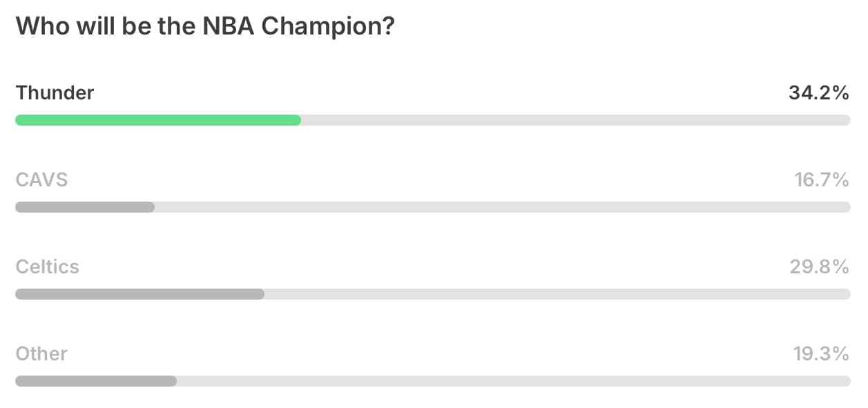Click the gray filled Other progress bar
Image resolution: width=868 pixels, height=408 pixels.
tap(96, 381)
